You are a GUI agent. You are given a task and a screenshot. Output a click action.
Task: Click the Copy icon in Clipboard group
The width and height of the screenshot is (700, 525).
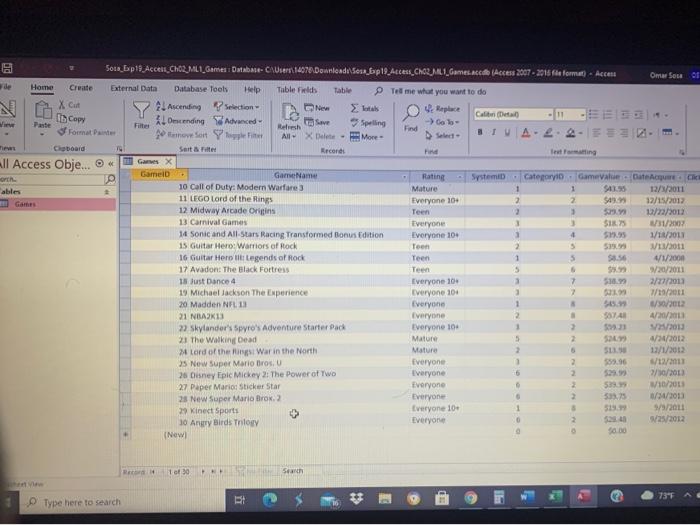(62, 118)
